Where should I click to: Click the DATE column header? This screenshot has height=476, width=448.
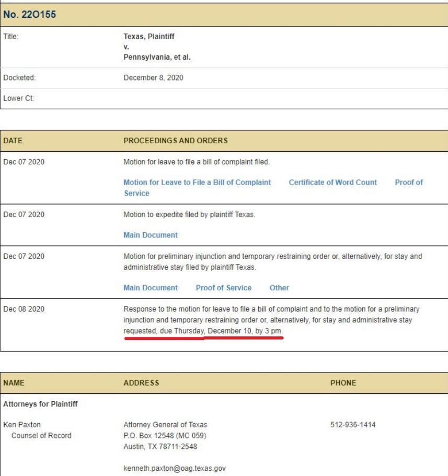click(13, 141)
